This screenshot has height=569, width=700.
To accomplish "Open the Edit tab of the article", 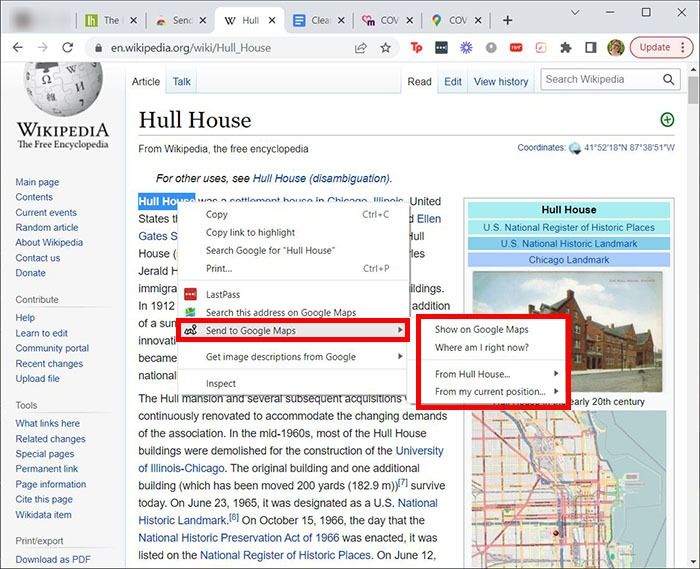I will click(453, 82).
